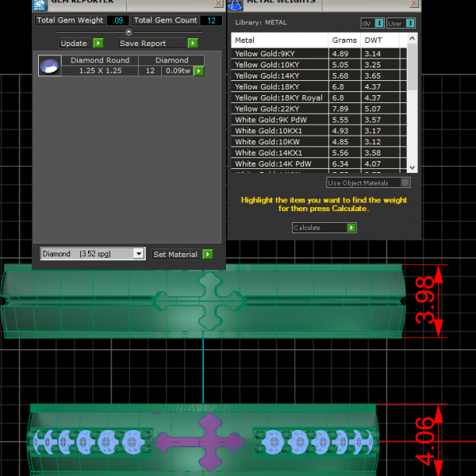This screenshot has width=476, height=476.
Task: Click the green arrow after 0.09tw
Action: coord(198,71)
